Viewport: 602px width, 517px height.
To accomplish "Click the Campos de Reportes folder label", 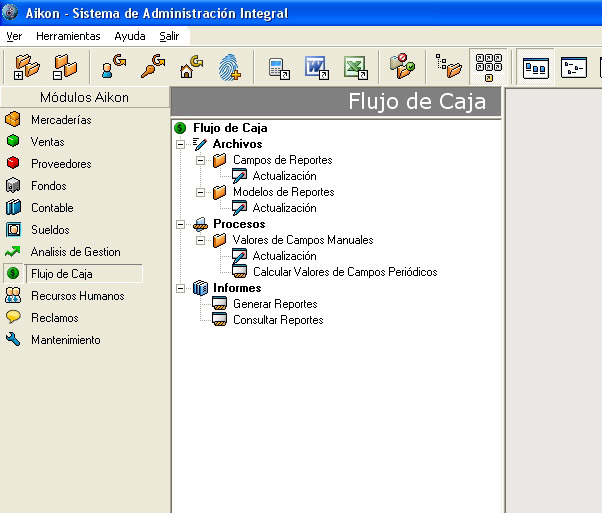I will point(283,160).
